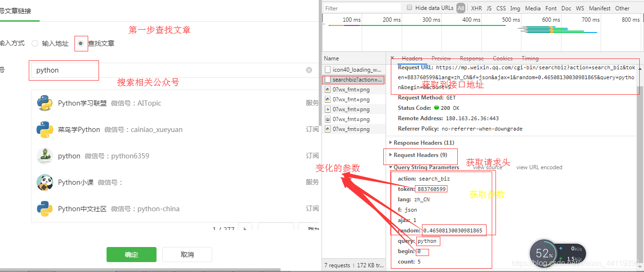Cancel the dialog with 取消 button
The height and width of the screenshot is (272, 644).
(187, 255)
